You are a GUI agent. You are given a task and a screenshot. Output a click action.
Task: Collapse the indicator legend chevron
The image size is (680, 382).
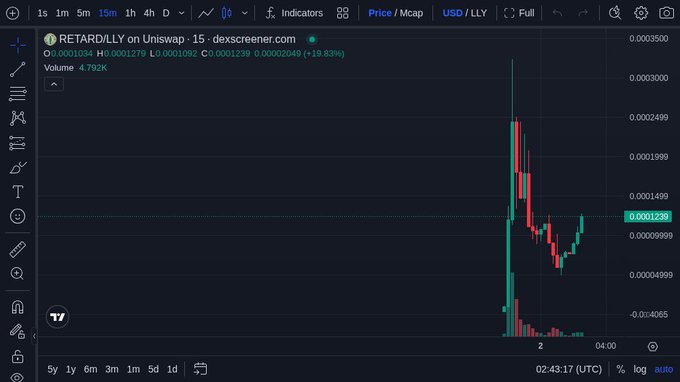tap(54, 84)
